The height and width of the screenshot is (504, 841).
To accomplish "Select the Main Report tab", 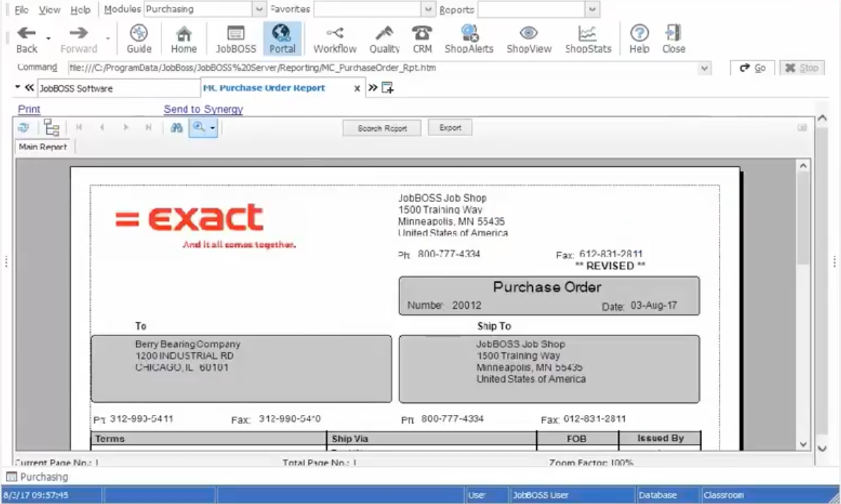I will point(43,147).
